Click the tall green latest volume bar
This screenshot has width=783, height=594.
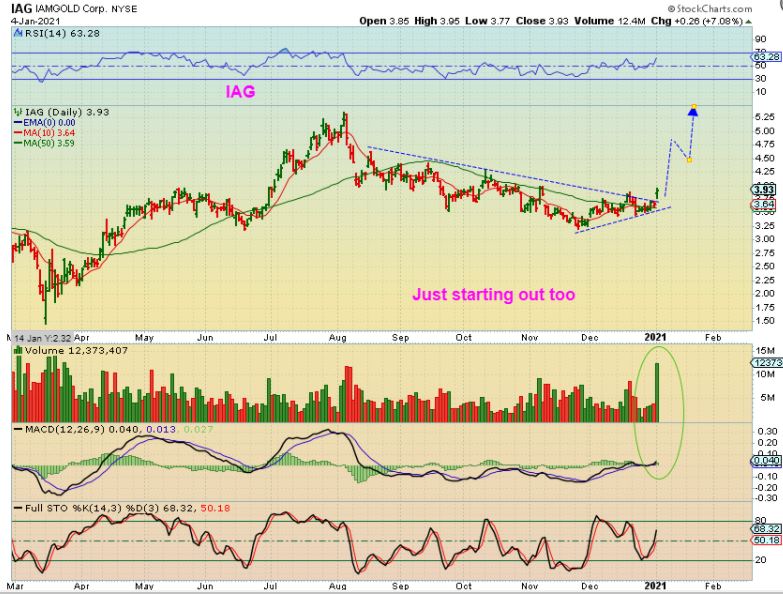[x=657, y=392]
